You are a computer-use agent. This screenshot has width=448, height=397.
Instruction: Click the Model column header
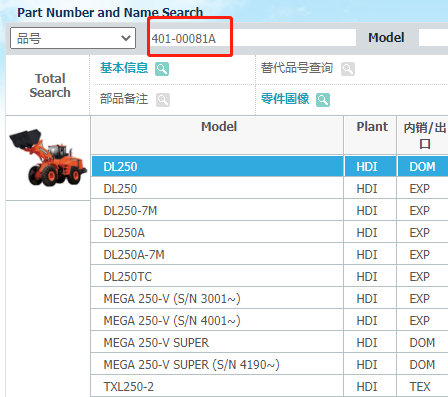(217, 135)
